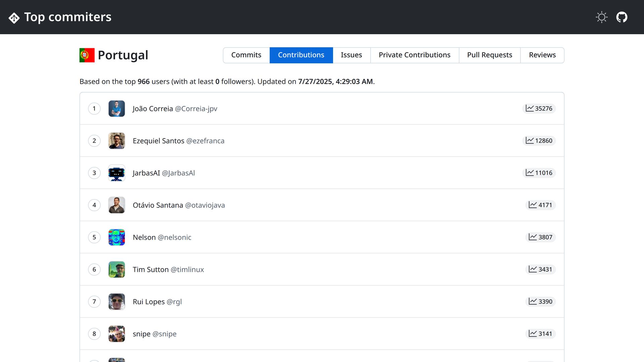Open the GitHub repository icon
Image resolution: width=644 pixels, height=362 pixels.
[x=622, y=17]
